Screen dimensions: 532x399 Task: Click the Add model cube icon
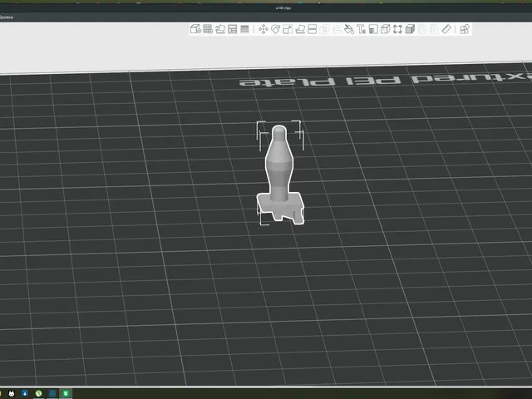[195, 29]
